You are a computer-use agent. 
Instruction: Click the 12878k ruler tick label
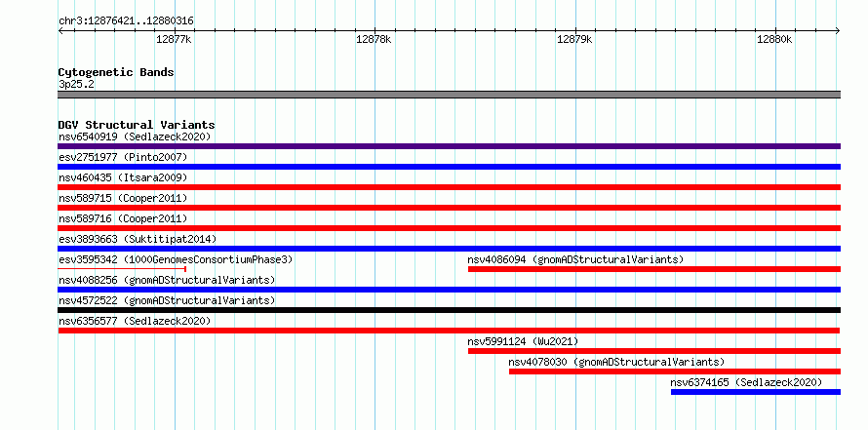pyautogui.click(x=375, y=39)
